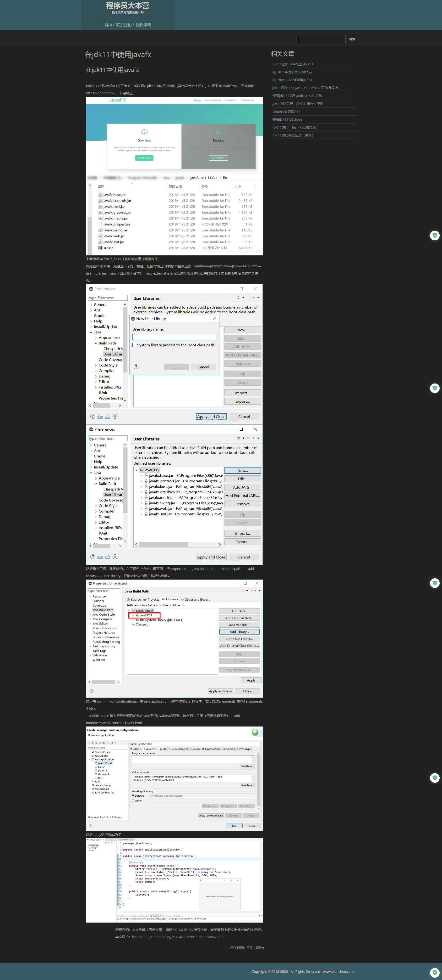This screenshot has height=980, width=442.
Task: Collapse the Java Application tree node
Action: 90,759
